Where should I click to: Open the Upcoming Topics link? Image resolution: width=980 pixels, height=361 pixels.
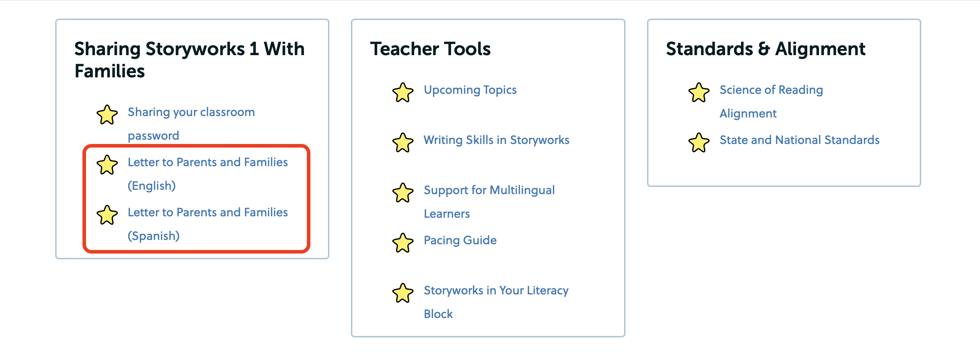pos(470,90)
